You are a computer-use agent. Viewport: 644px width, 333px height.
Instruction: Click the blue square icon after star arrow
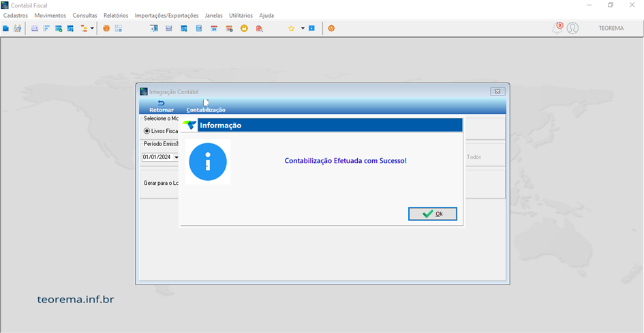click(x=311, y=29)
